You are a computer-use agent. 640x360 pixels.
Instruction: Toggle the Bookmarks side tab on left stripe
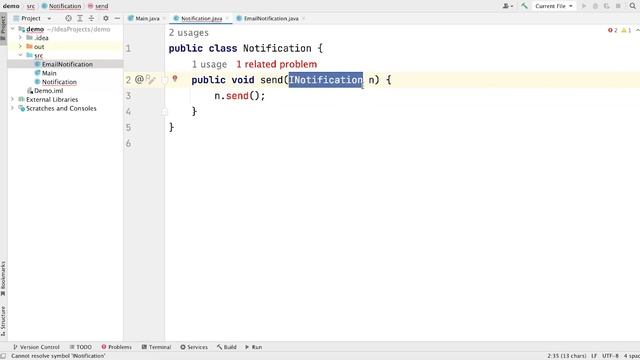pyautogui.click(x=3, y=278)
